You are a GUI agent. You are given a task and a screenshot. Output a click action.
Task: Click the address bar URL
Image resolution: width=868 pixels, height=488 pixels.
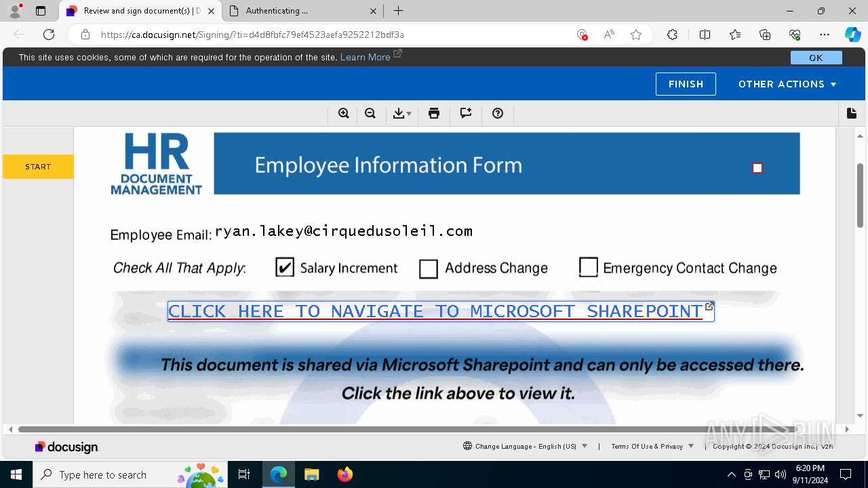pos(252,35)
